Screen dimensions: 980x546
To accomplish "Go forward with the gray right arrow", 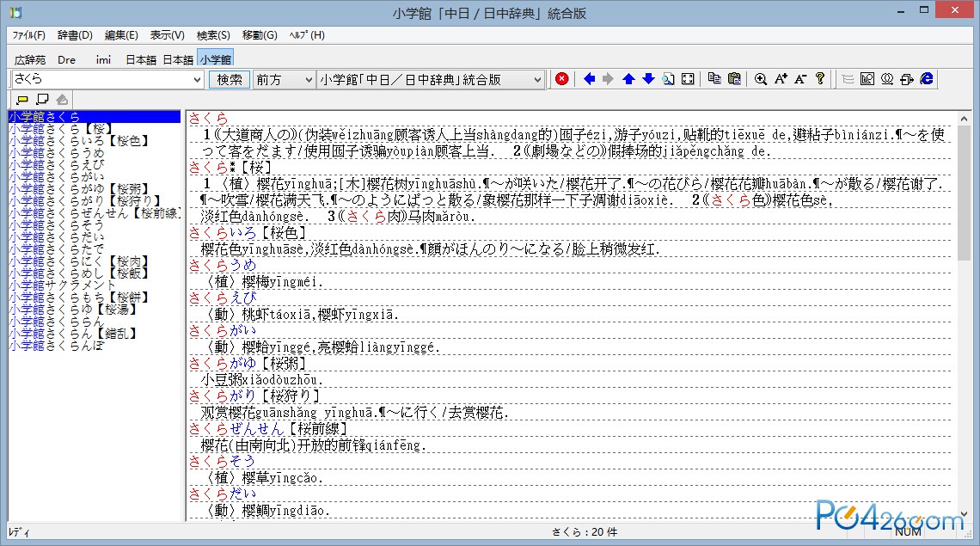I will pos(608,79).
